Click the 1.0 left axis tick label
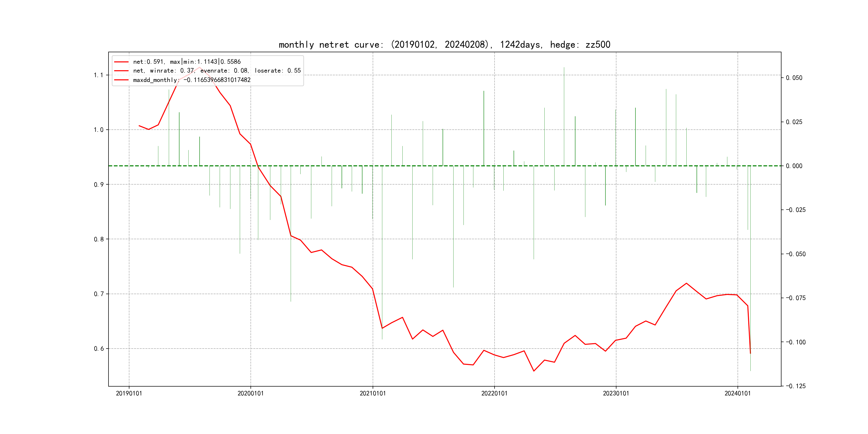The height and width of the screenshot is (434, 868). (98, 130)
